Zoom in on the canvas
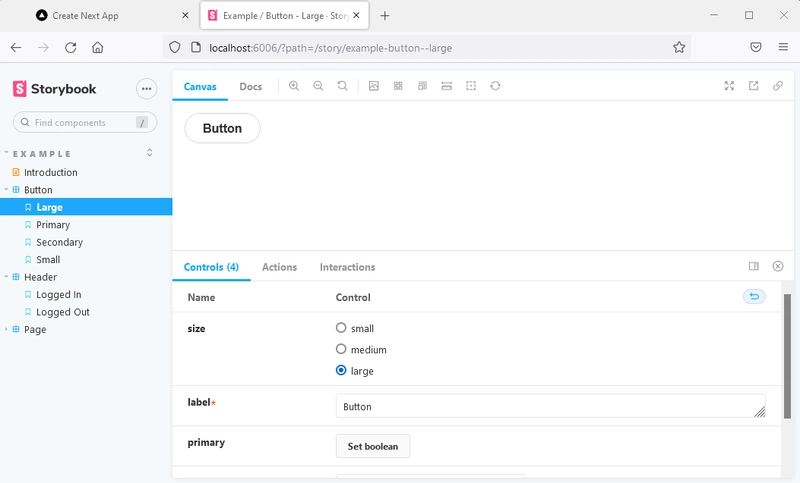The width and height of the screenshot is (800, 483). tap(294, 86)
